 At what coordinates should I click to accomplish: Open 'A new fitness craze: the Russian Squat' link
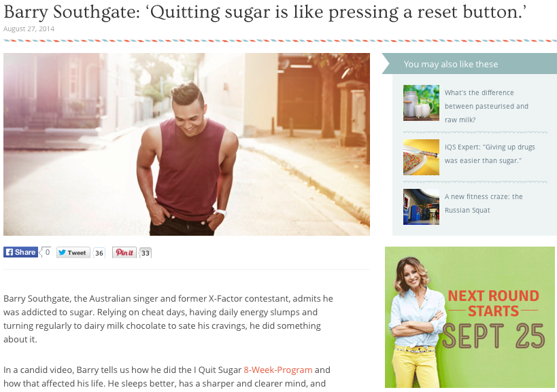(x=484, y=203)
